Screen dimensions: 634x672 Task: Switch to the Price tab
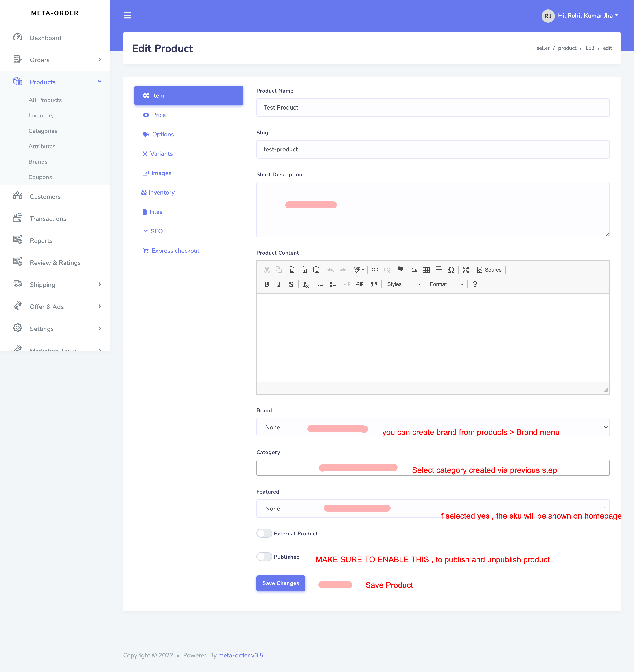tap(158, 115)
